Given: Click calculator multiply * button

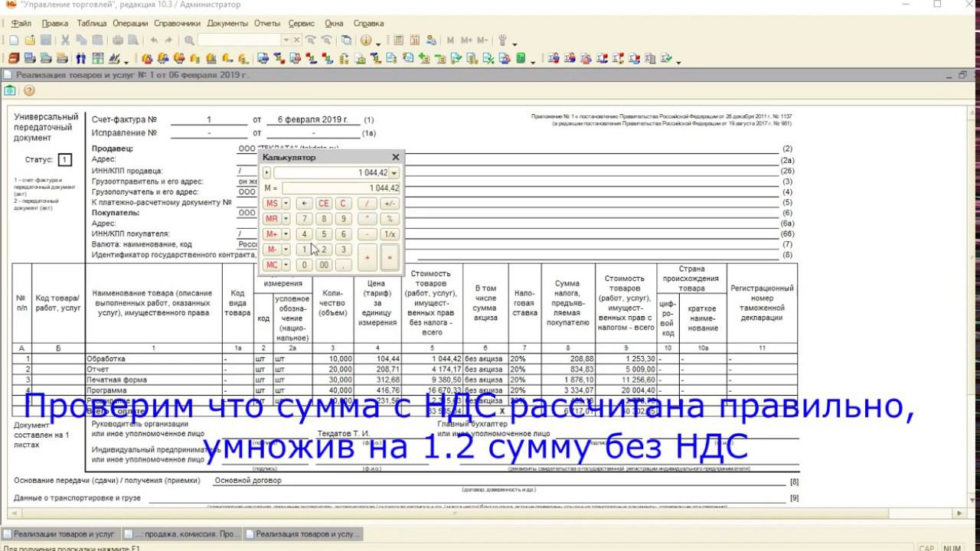Looking at the screenshot, I should [369, 219].
